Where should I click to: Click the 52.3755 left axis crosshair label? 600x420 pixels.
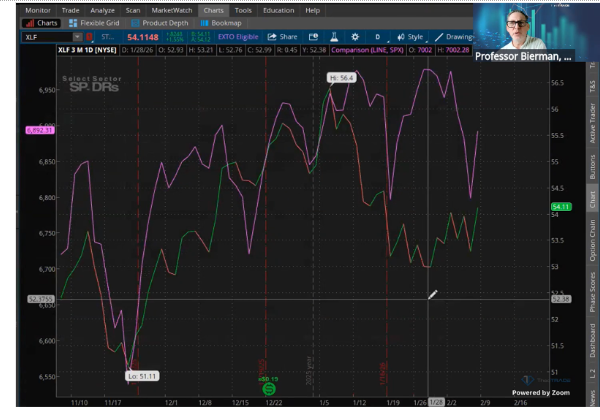[41, 299]
